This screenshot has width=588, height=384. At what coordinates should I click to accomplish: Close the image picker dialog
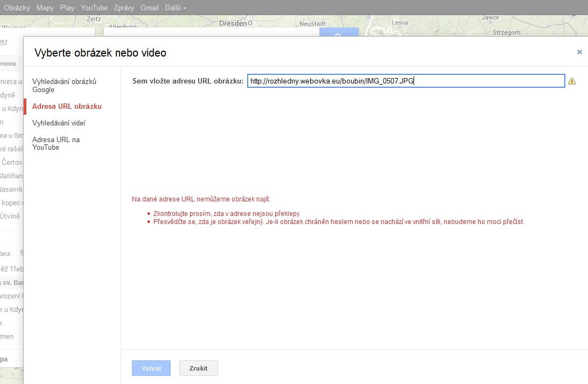[579, 52]
